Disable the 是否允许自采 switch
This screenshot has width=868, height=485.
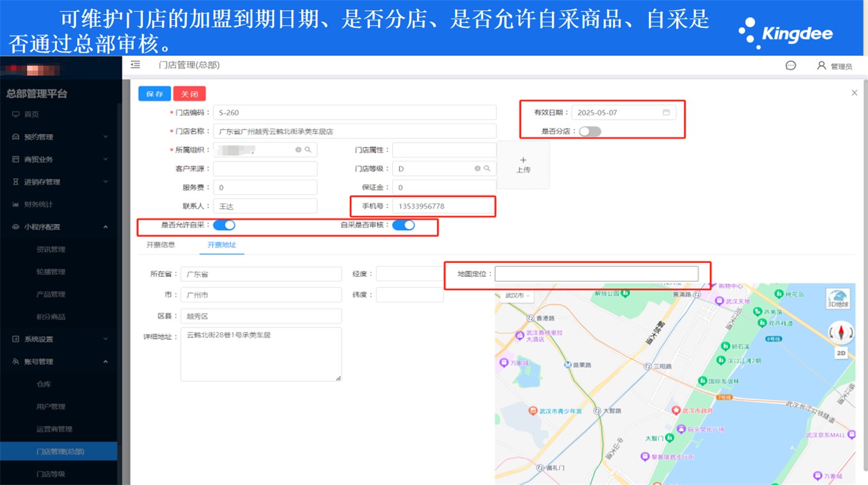(x=224, y=225)
